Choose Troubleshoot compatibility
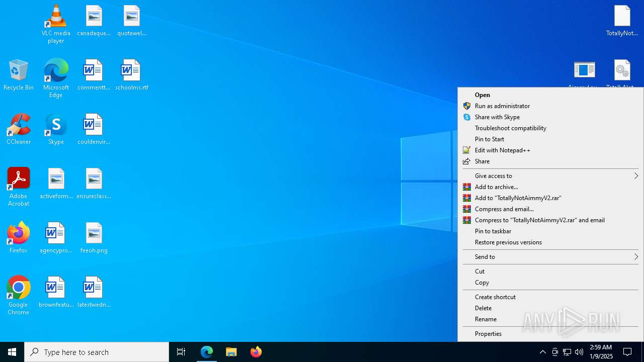The height and width of the screenshot is (362, 644). (x=550, y=128)
